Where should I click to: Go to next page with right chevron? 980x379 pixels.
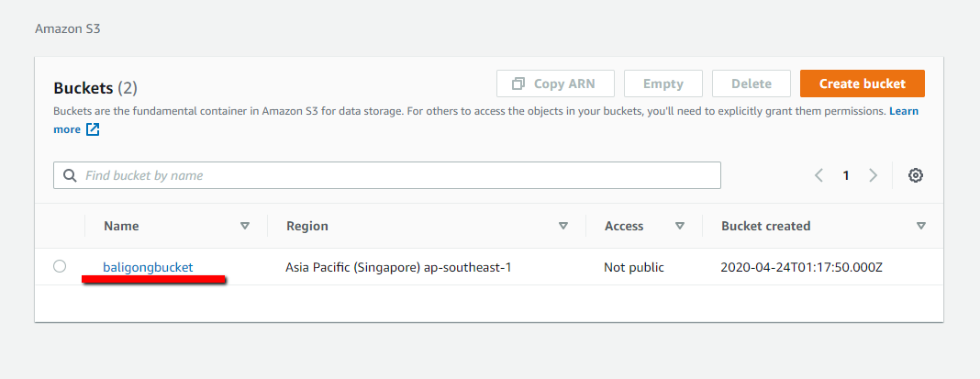point(873,175)
